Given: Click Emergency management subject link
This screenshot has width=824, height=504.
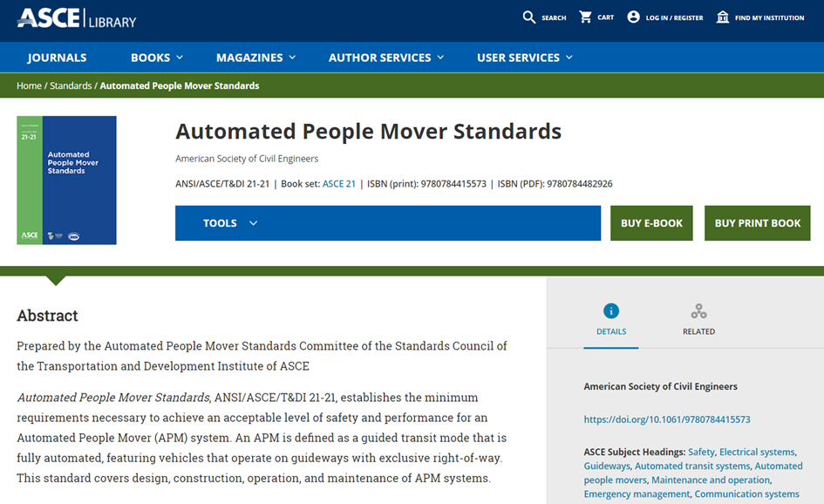Looking at the screenshot, I should (x=637, y=494).
